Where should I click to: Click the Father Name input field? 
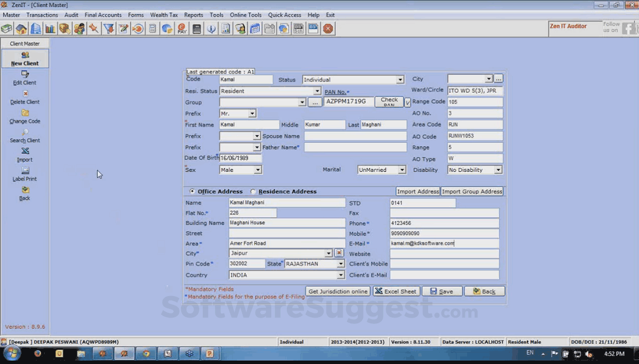355,147
